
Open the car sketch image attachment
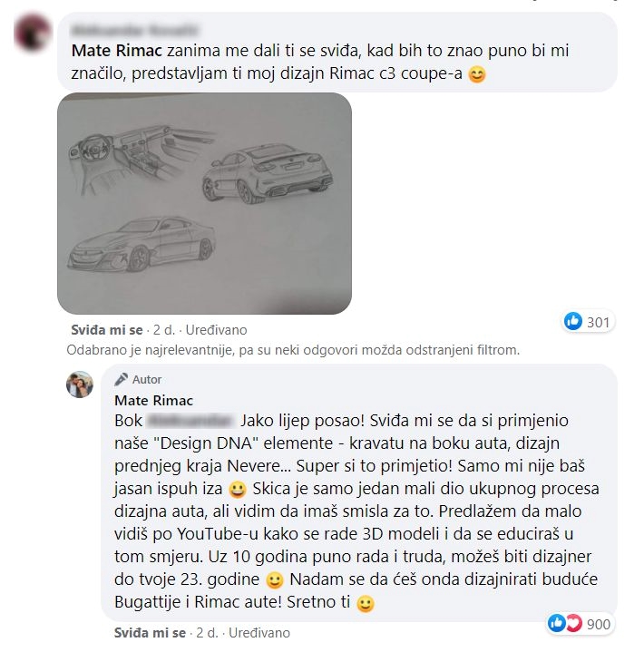coord(204,203)
